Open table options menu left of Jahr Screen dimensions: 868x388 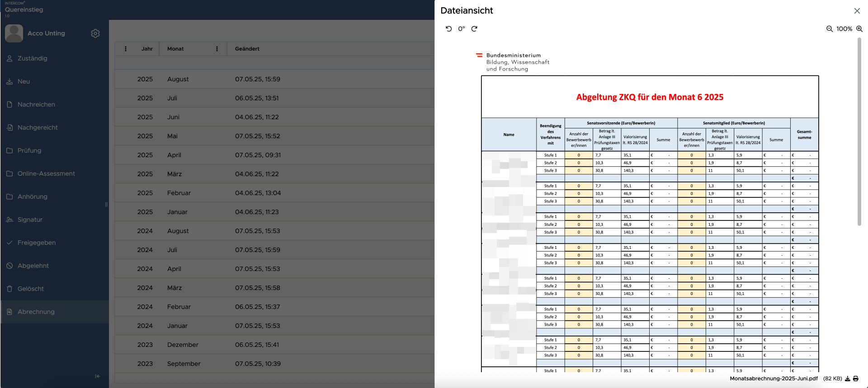point(126,49)
